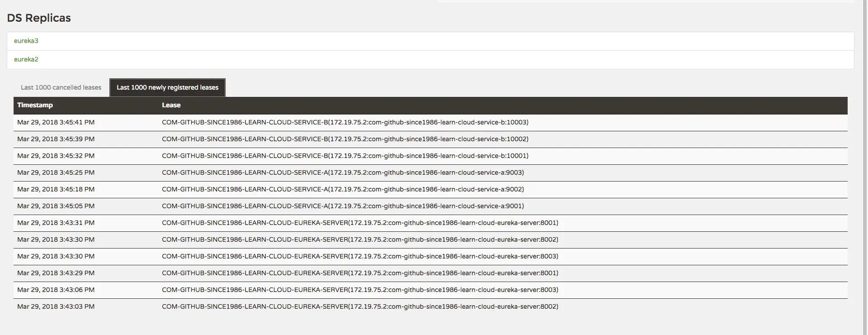Viewport: 868px width, 335px height.
Task: Open the eureka3 replica link
Action: pos(26,41)
